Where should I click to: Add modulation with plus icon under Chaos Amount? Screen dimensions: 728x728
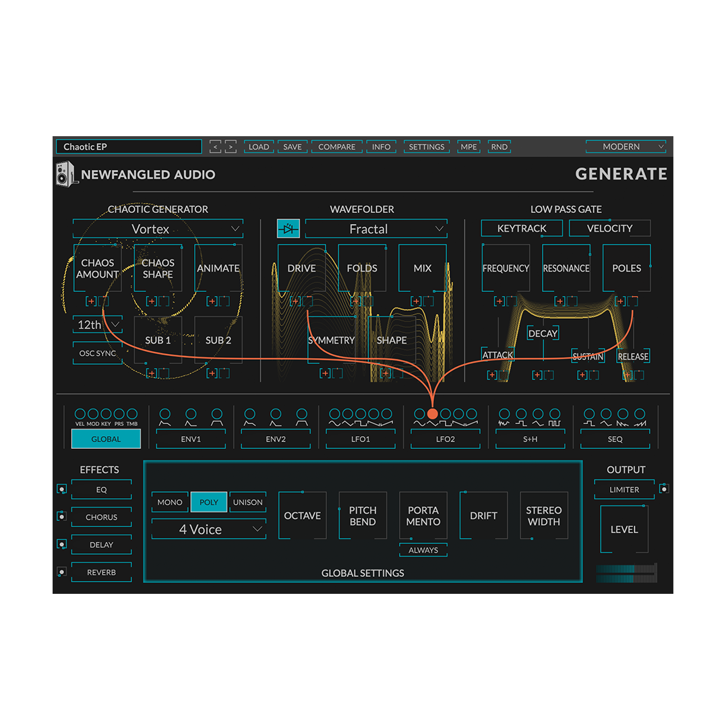click(91, 301)
